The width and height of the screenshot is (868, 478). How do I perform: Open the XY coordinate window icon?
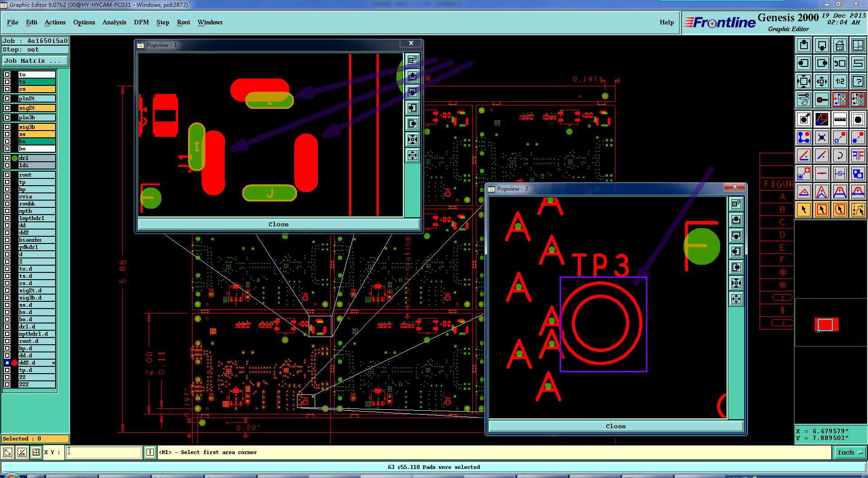pyautogui.click(x=858, y=45)
